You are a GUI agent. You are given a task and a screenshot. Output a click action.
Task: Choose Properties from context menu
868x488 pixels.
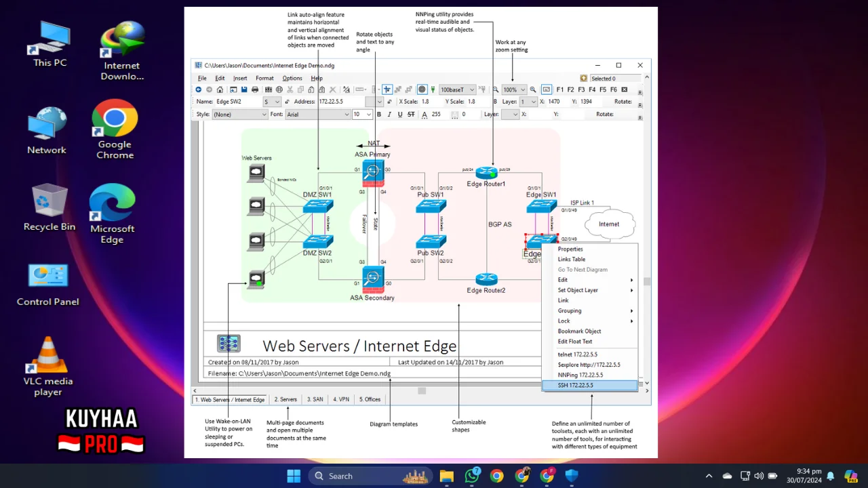pyautogui.click(x=589, y=249)
